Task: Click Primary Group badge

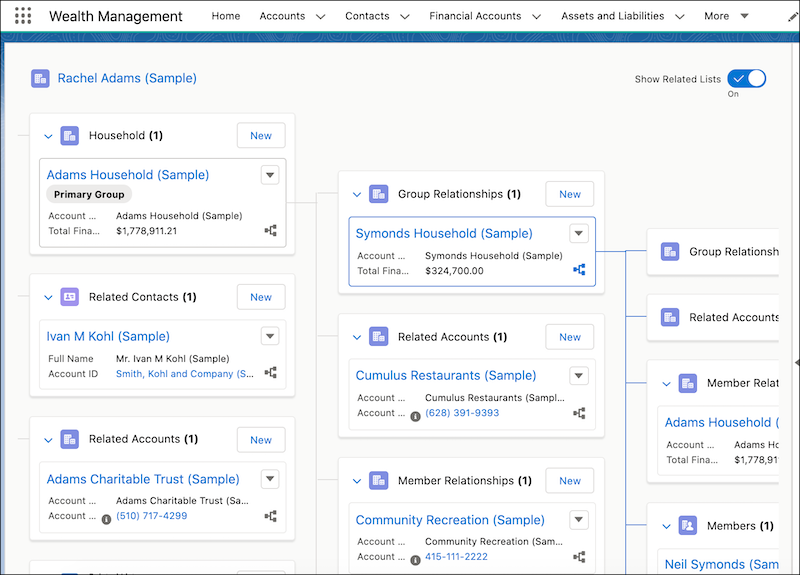Action: pyautogui.click(x=89, y=194)
